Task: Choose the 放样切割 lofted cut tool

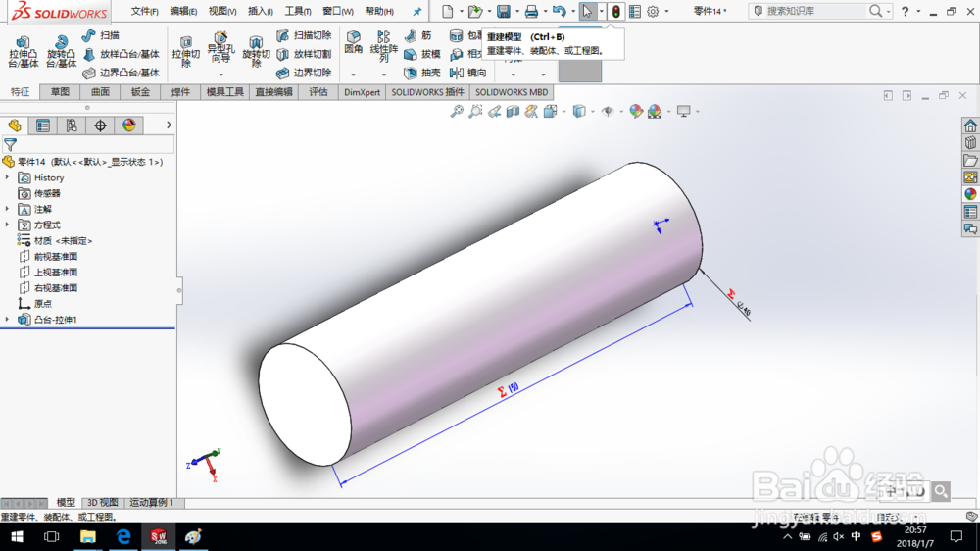Action: tap(305, 54)
